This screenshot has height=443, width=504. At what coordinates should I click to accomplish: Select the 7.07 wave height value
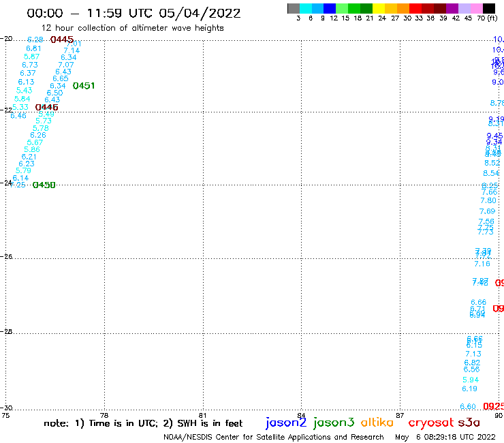[66, 65]
